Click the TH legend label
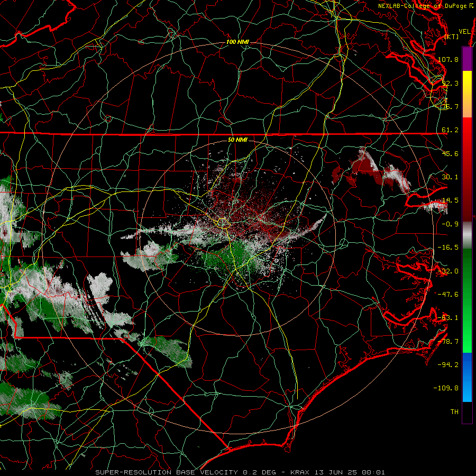The width and height of the screenshot is (476, 476). pyautogui.click(x=454, y=412)
